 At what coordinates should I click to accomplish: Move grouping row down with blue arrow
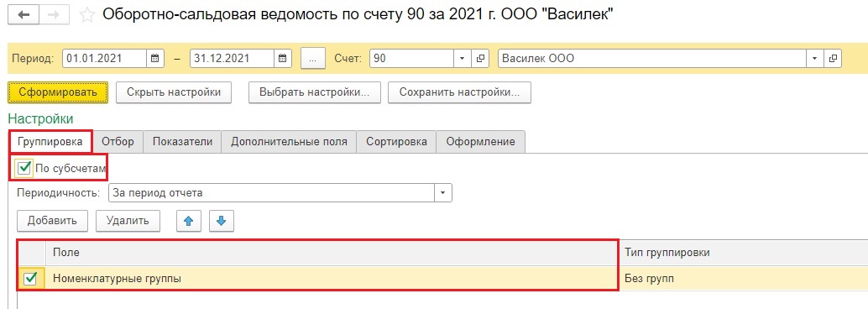[222, 220]
